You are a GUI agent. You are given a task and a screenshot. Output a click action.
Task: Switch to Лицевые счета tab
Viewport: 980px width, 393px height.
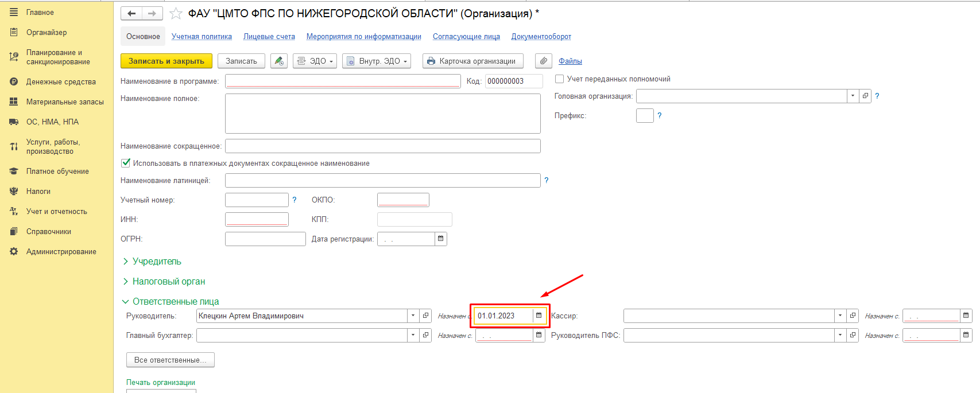pos(269,37)
